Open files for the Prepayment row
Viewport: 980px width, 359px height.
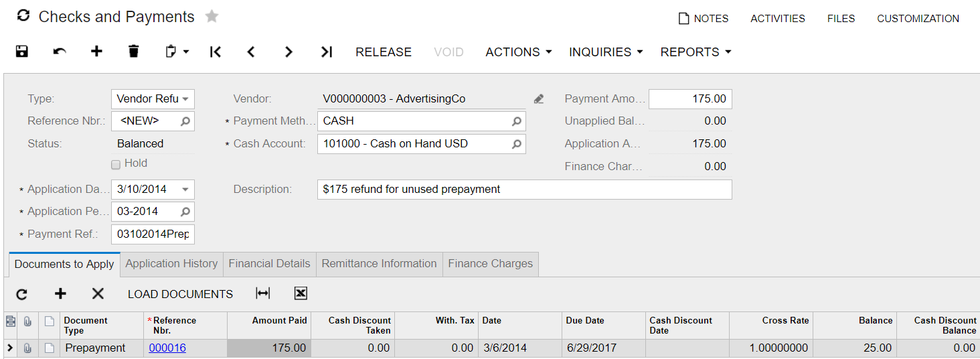click(27, 348)
